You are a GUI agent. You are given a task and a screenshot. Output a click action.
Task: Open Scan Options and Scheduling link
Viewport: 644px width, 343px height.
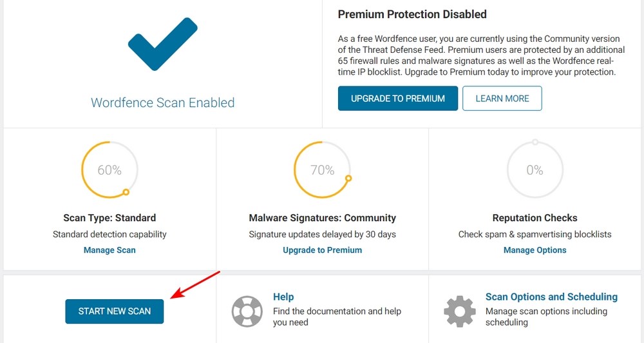click(x=552, y=297)
